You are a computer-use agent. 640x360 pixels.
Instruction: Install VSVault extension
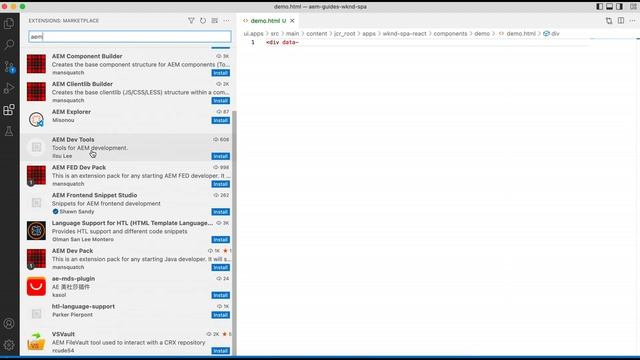click(220, 351)
